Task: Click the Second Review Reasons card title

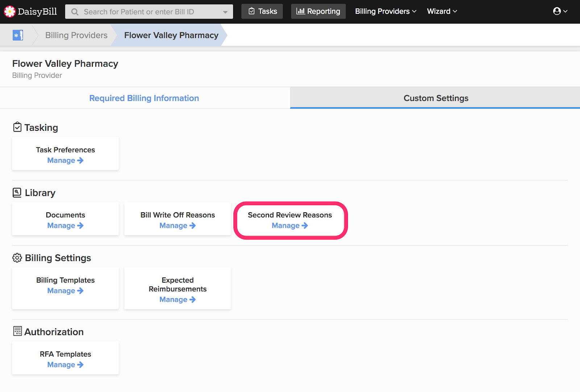Action: (x=290, y=215)
